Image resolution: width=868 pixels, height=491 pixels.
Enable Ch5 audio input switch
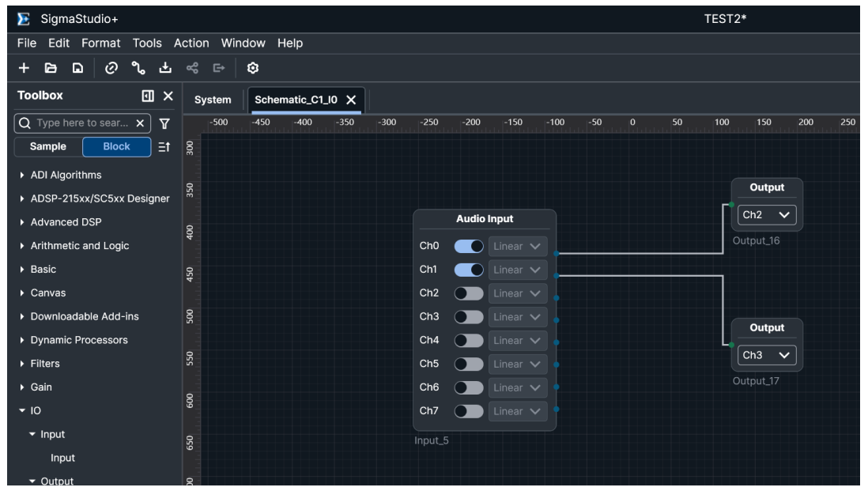pos(469,364)
